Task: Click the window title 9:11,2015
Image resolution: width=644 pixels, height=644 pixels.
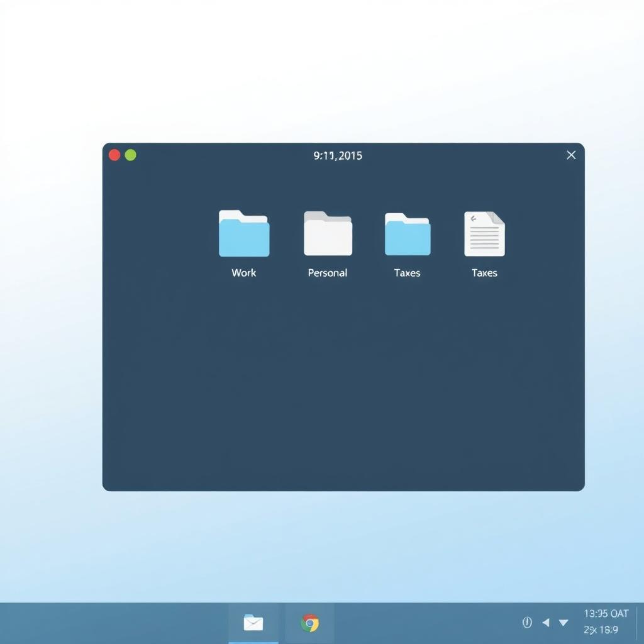Action: coord(338,156)
